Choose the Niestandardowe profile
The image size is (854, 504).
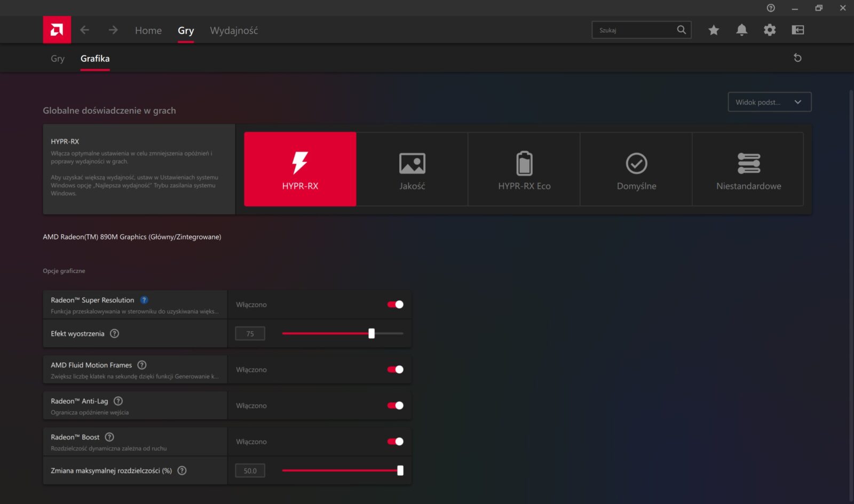[x=748, y=169]
